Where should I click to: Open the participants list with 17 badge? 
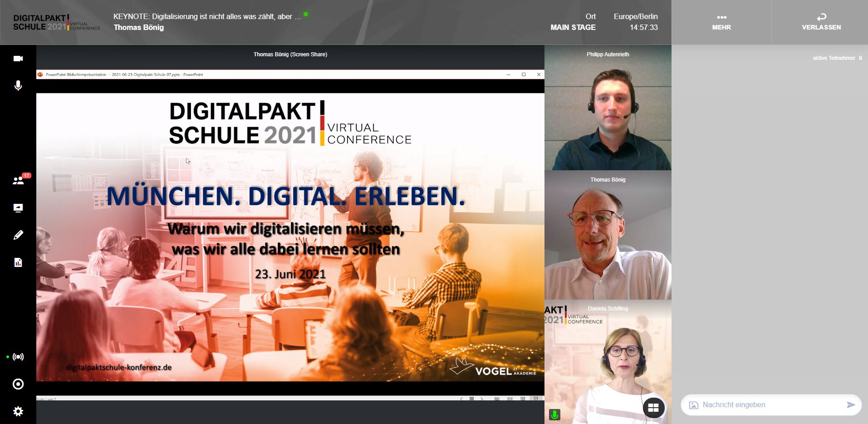(19, 180)
